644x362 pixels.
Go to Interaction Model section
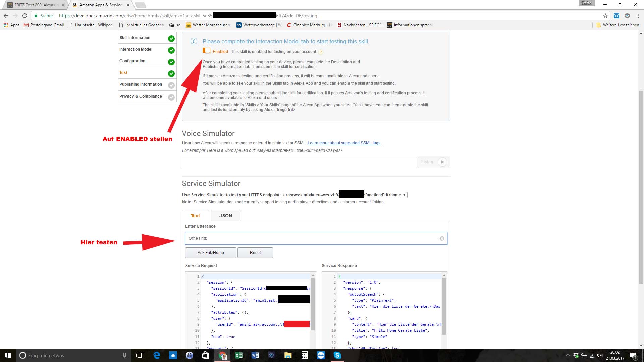click(x=136, y=49)
